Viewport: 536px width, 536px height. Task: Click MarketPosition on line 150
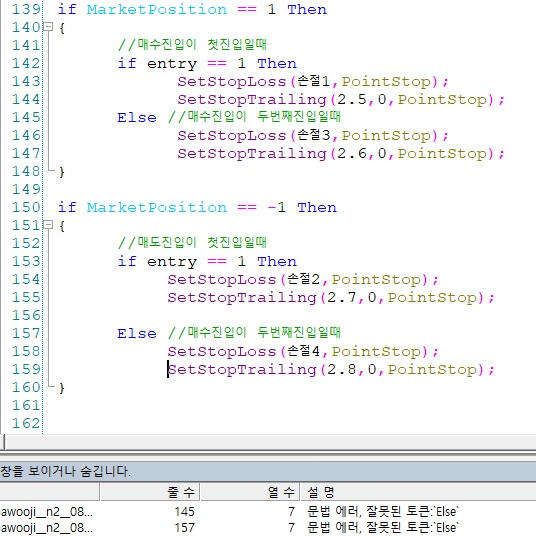pos(157,207)
